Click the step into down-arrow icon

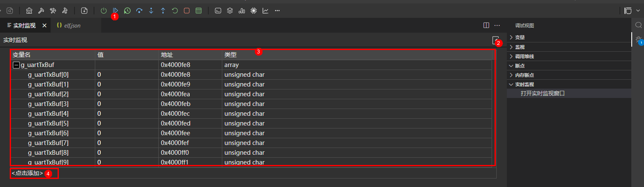tap(151, 11)
